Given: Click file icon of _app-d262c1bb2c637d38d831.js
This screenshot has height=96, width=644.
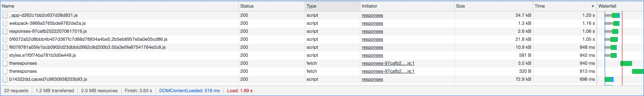Looking at the screenshot, I should [x=5, y=15].
